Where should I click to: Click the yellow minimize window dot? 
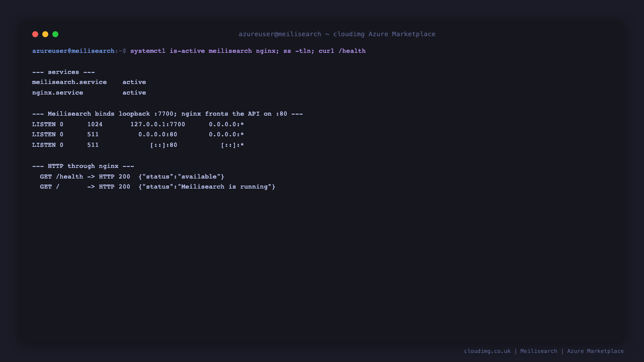click(x=45, y=34)
